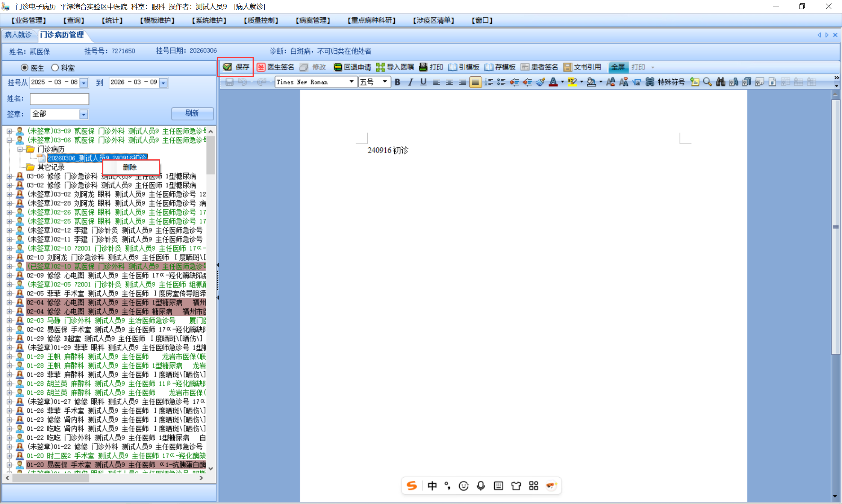The width and height of the screenshot is (842, 504).
Task: Click the 打印 printer icon
Action: (423, 67)
